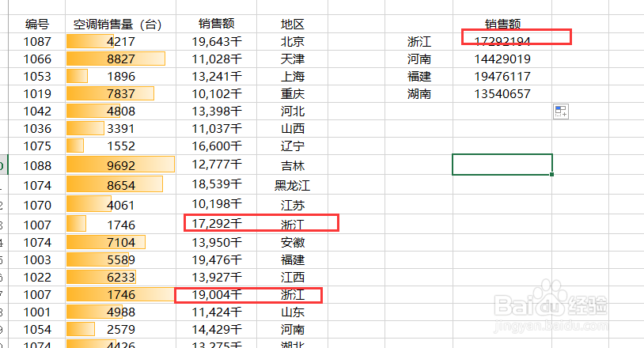Select the data bar cell 4217
Screen dimensions: 644x348
coord(120,41)
